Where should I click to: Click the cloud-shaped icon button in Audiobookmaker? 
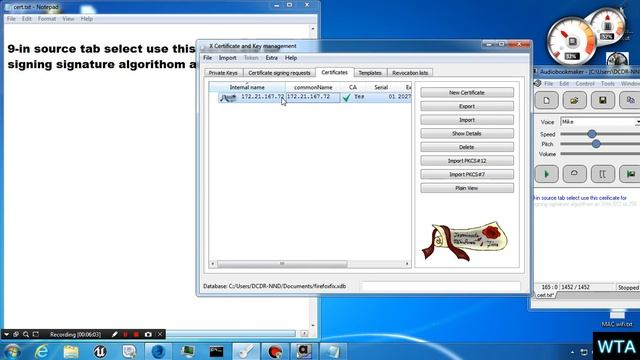pyautogui.click(x=574, y=174)
